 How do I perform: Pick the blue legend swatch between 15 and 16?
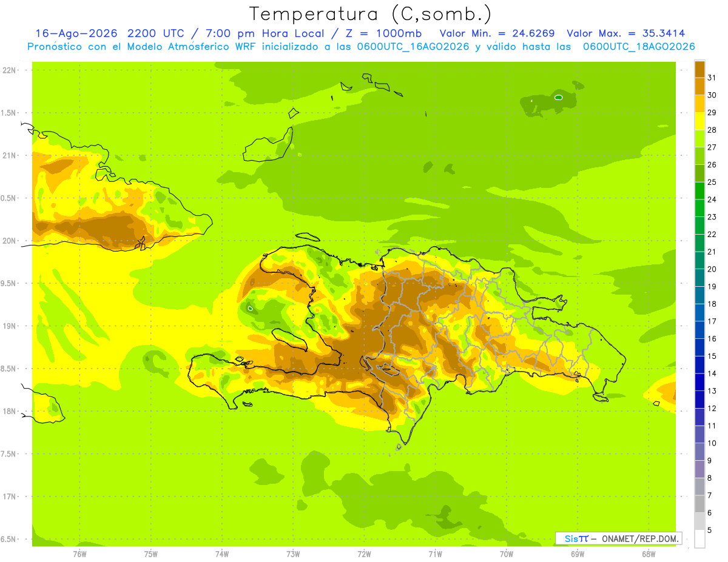coord(699,347)
